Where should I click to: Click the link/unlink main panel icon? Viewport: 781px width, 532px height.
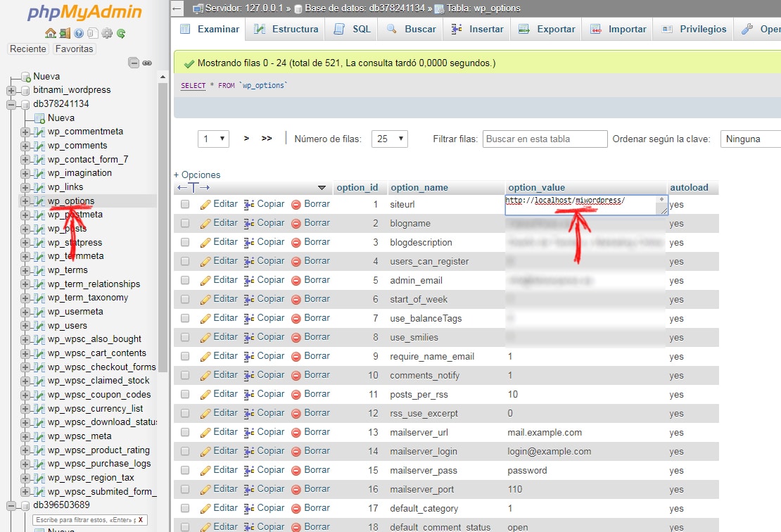pyautogui.click(x=147, y=63)
